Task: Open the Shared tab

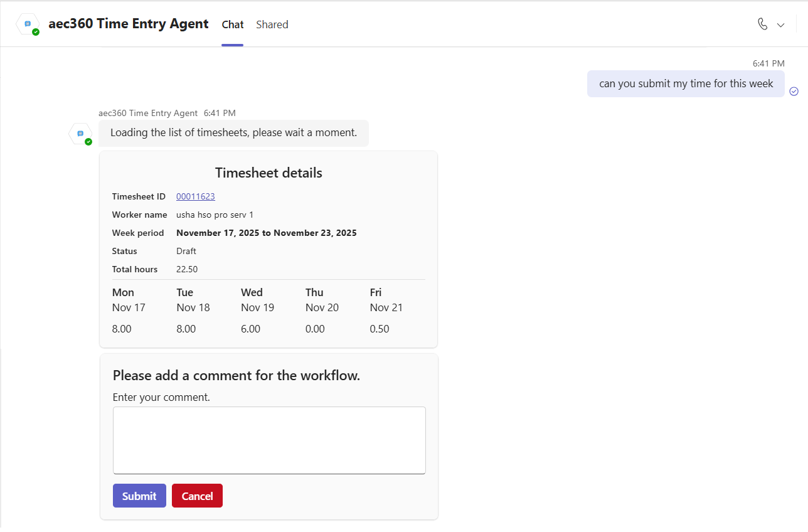Action: [272, 24]
